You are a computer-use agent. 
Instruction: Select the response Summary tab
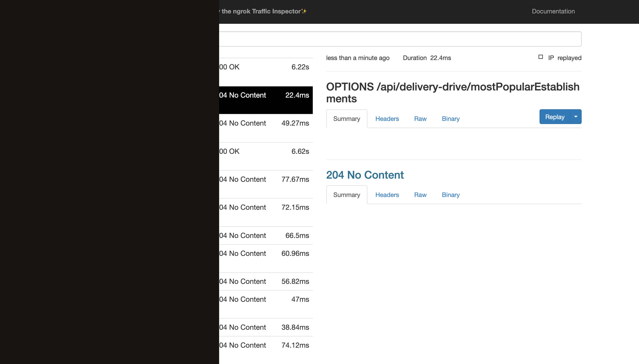pos(347,195)
